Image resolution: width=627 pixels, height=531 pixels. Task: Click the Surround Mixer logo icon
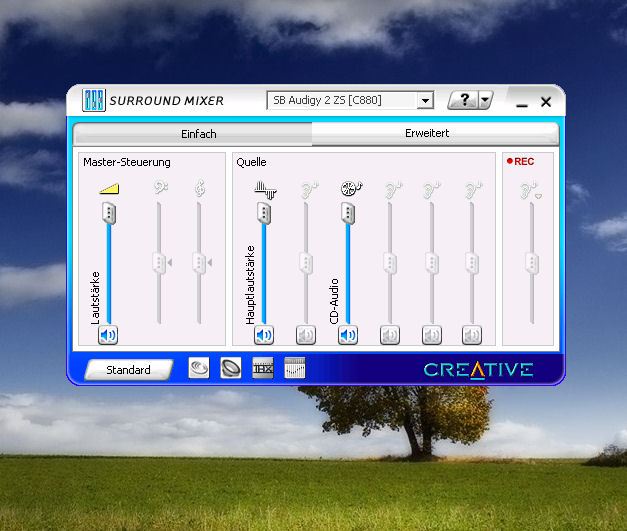pyautogui.click(x=94, y=100)
